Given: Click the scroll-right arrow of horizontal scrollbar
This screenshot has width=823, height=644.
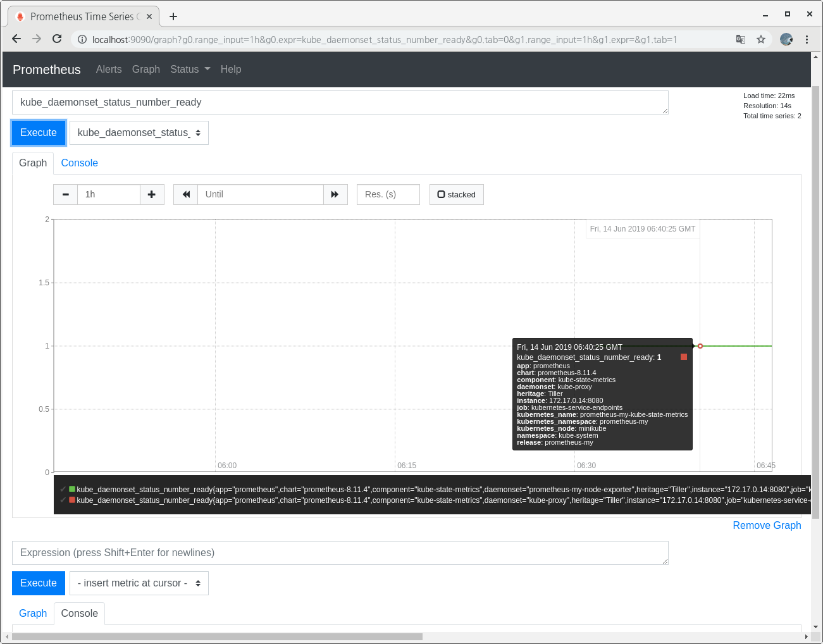Looking at the screenshot, I should 807,636.
